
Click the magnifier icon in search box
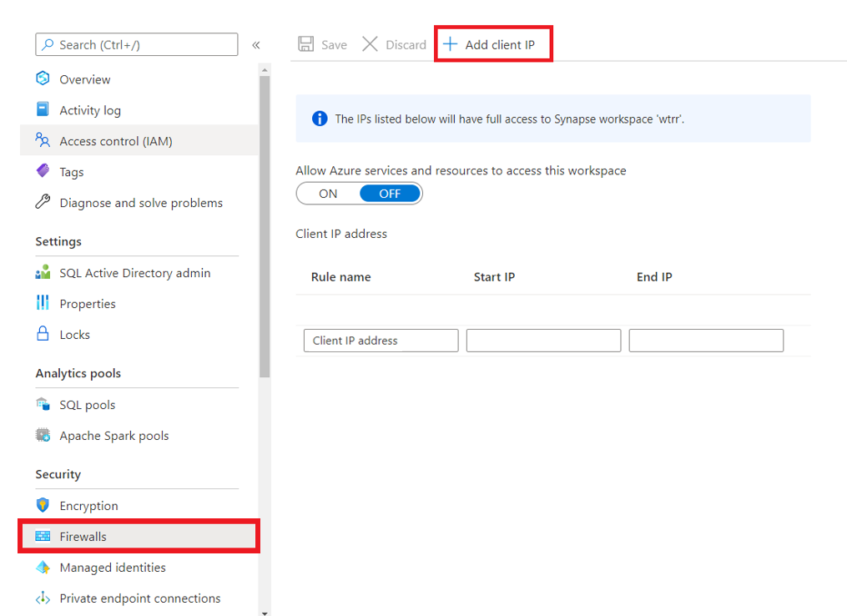click(48, 44)
